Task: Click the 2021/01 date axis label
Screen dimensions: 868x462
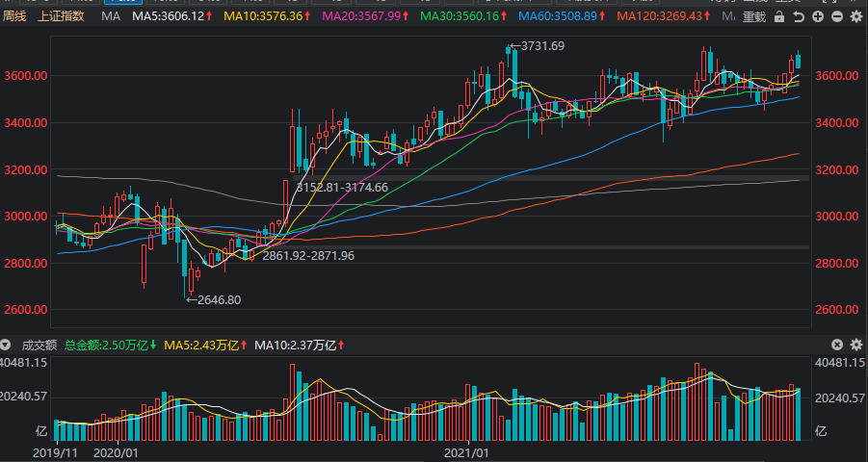Action: (466, 450)
